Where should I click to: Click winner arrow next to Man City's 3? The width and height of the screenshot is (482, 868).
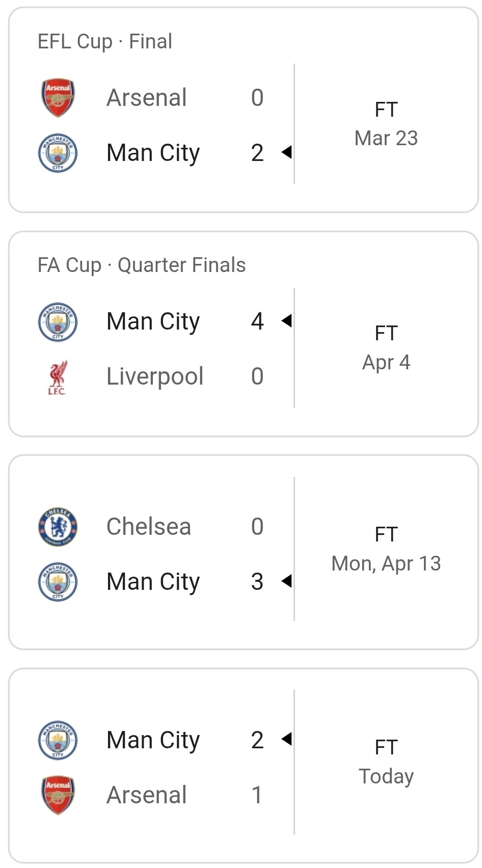pyautogui.click(x=287, y=581)
